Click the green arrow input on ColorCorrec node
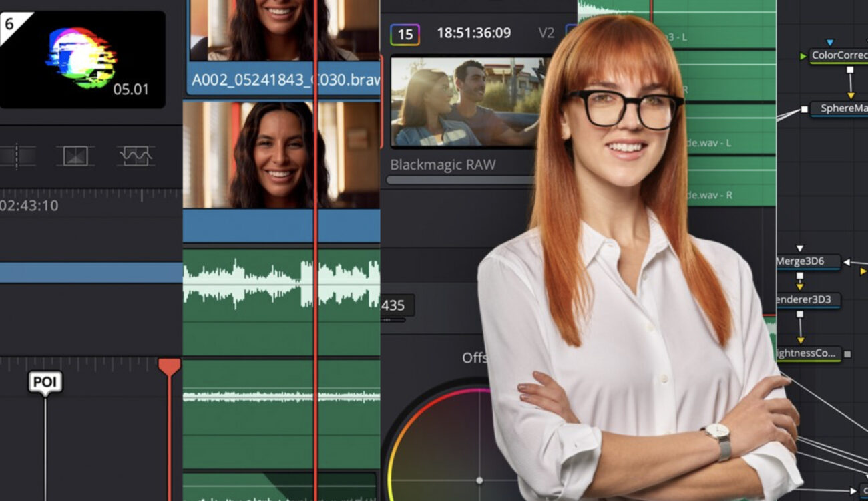This screenshot has height=501, width=868. (803, 57)
